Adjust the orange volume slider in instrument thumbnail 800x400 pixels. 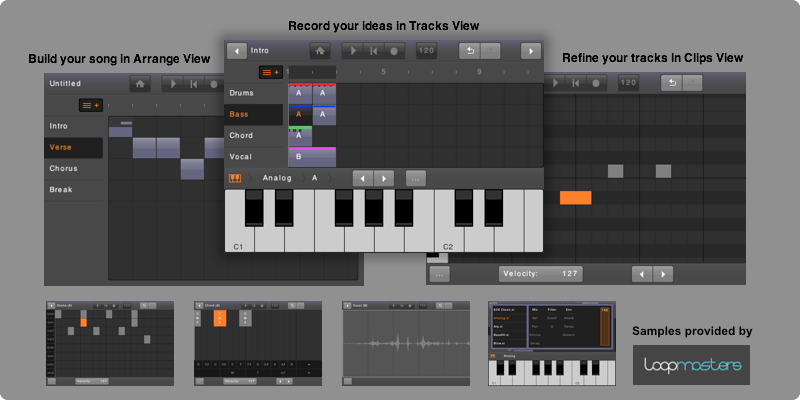[605, 327]
